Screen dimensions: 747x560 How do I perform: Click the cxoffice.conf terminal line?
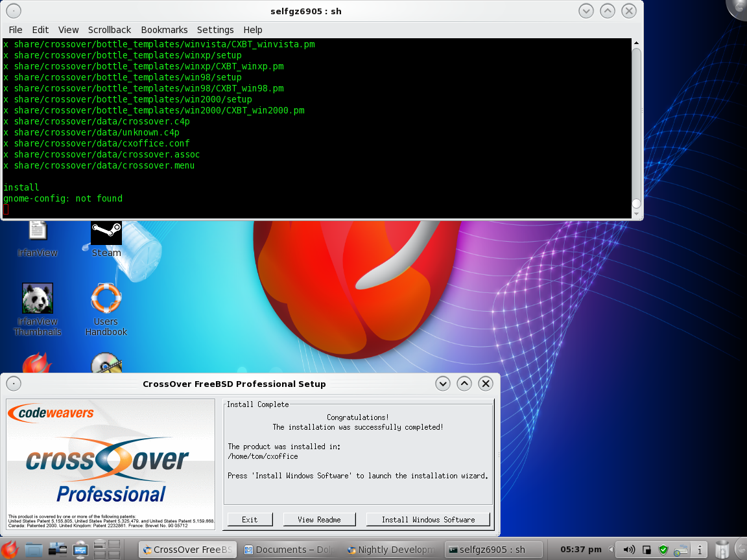97,143
